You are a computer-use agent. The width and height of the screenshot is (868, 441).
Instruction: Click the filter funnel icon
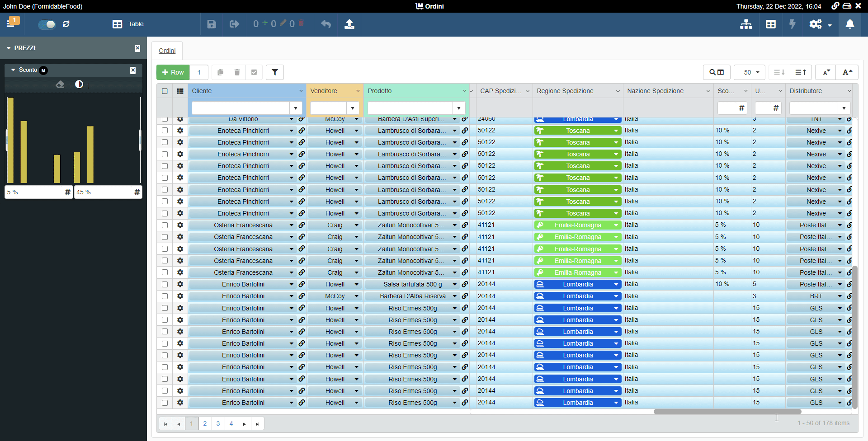[274, 72]
